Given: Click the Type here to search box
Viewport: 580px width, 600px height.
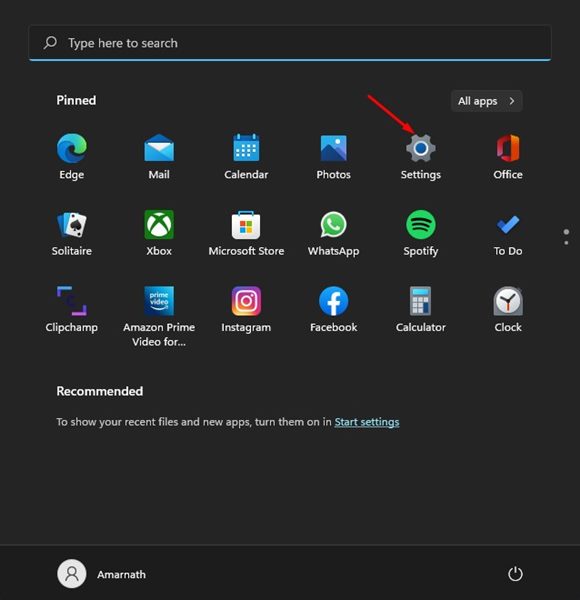Looking at the screenshot, I should coord(290,43).
